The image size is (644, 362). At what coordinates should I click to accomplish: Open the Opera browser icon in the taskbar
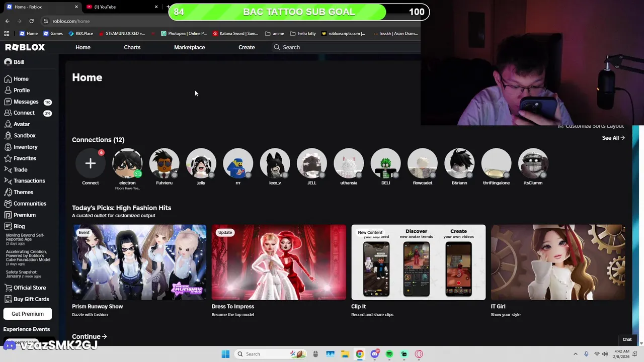(419, 354)
